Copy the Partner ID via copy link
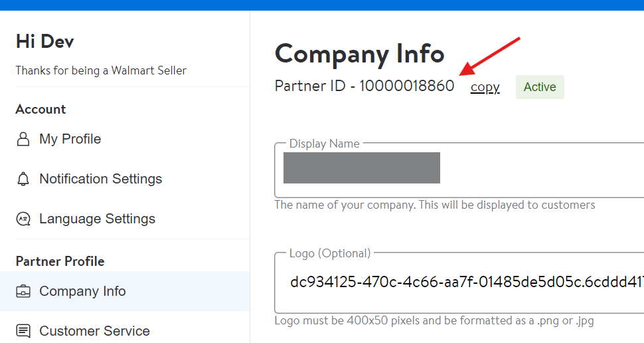This screenshot has height=343, width=644. click(x=485, y=87)
